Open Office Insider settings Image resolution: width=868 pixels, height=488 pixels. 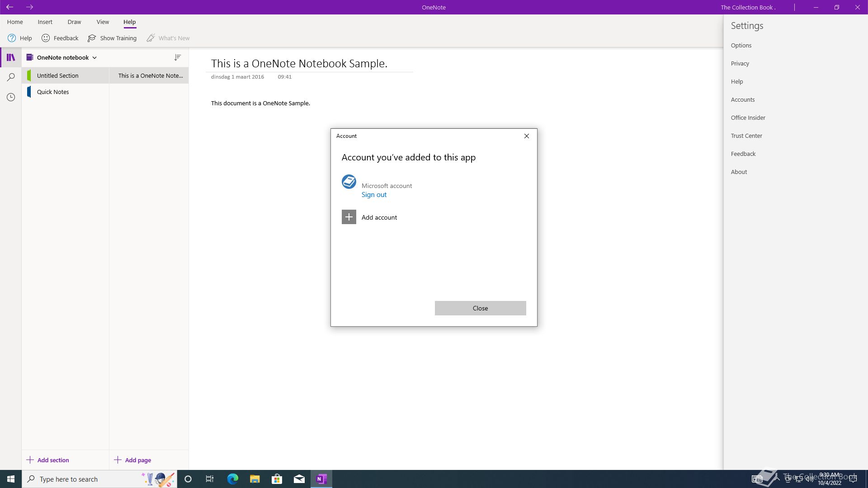tap(748, 117)
